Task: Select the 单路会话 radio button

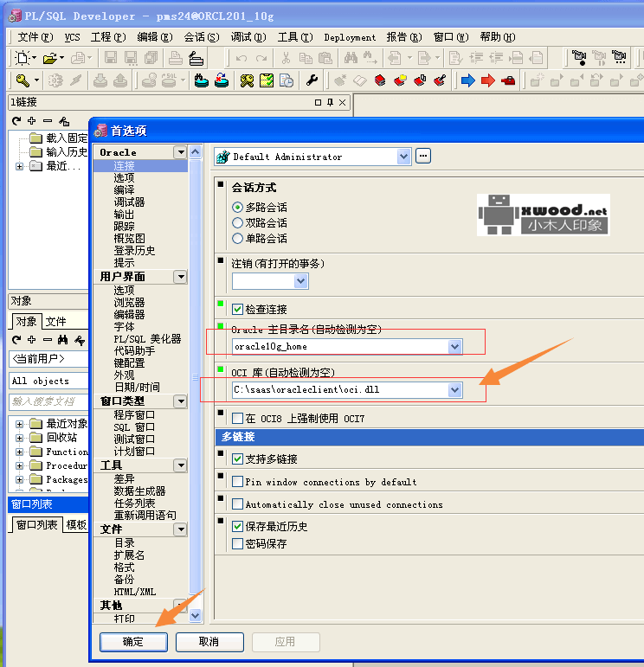Action: [237, 238]
